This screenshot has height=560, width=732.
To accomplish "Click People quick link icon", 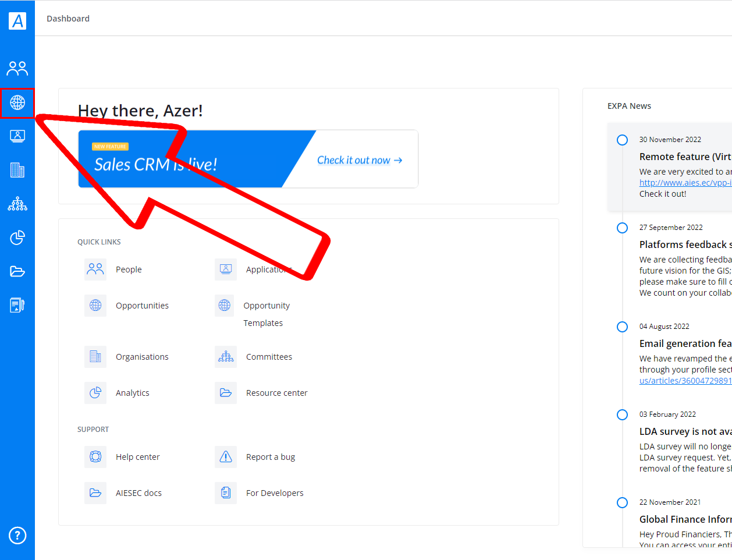I will (95, 270).
